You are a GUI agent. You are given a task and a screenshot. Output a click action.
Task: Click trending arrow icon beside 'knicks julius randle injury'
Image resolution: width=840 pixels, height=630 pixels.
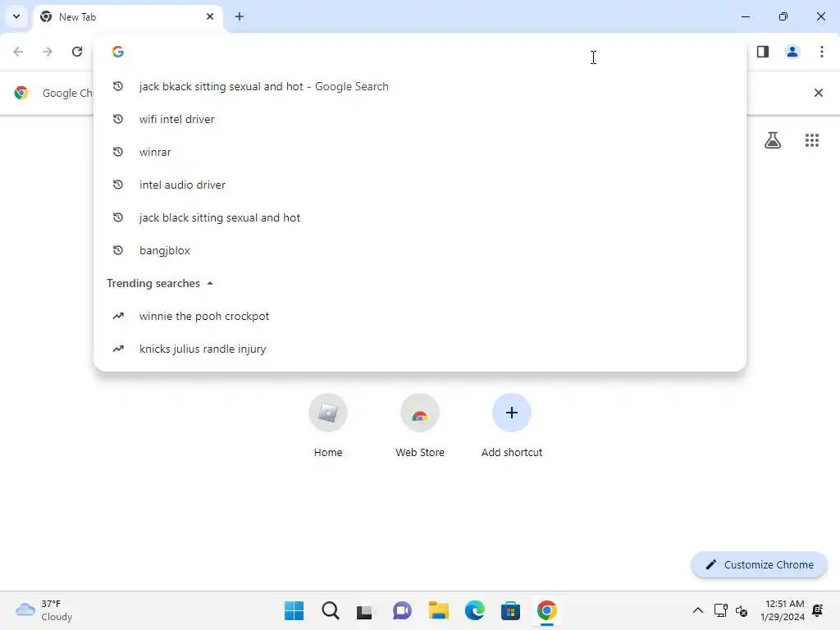(118, 349)
